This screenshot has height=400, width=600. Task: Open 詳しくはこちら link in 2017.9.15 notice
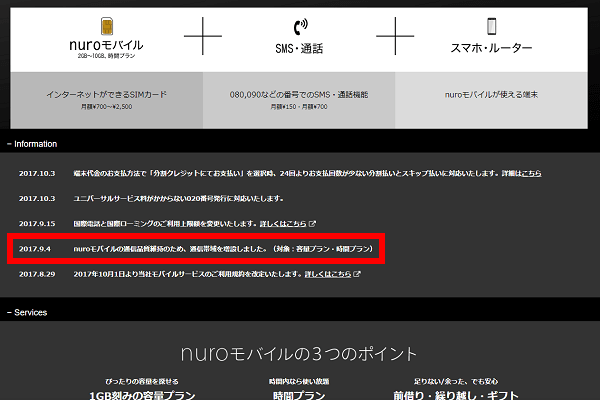[283, 224]
